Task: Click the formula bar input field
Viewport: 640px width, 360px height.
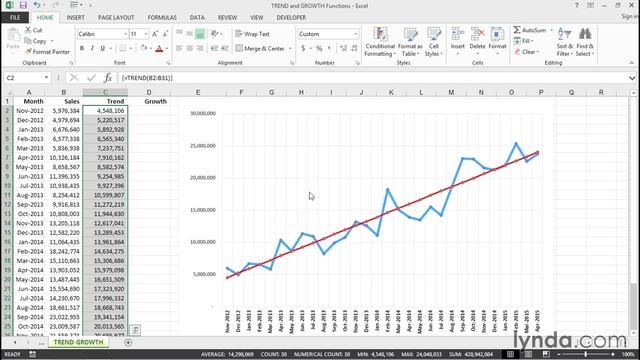Action: 372,78
